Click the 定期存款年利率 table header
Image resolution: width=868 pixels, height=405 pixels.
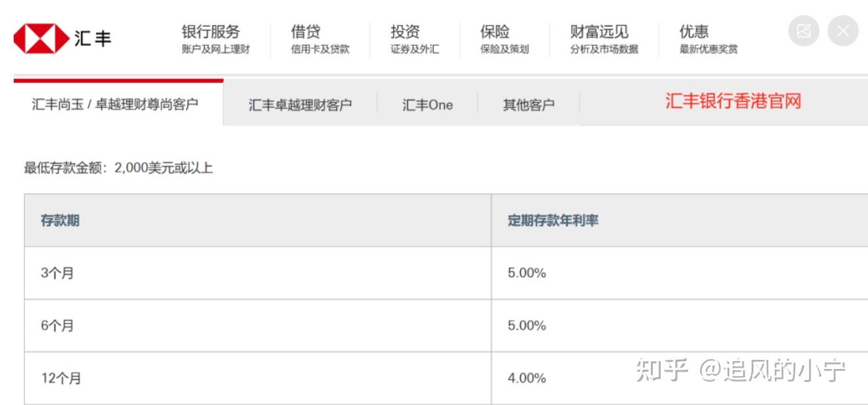click(553, 220)
